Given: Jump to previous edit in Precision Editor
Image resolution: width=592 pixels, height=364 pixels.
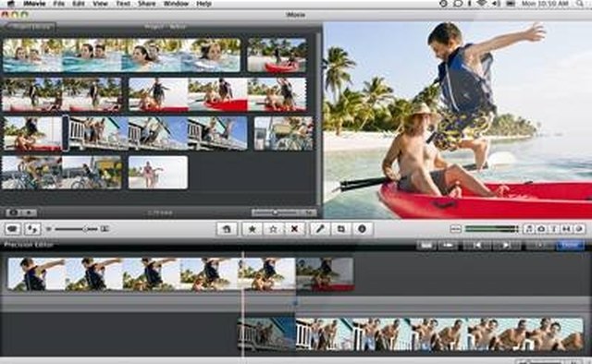Looking at the screenshot, I should [x=477, y=245].
